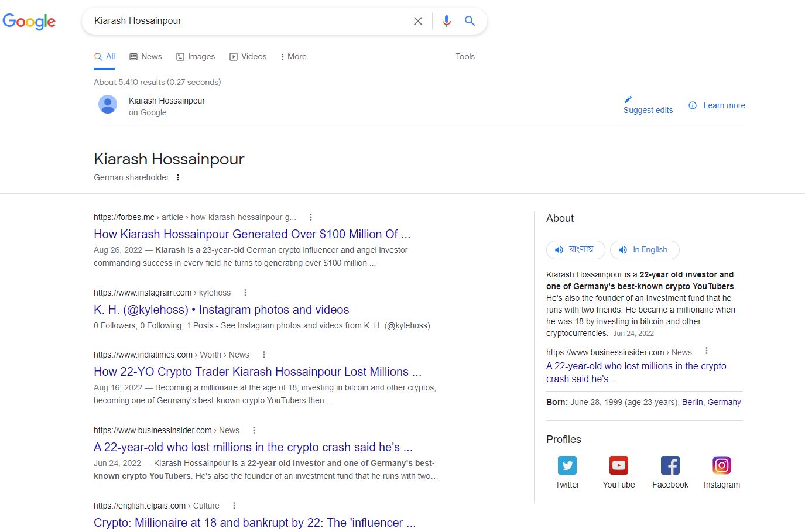The image size is (805, 532).
Task: Open the K. H. (@kylehoss) Instagram result
Action: [x=221, y=310]
